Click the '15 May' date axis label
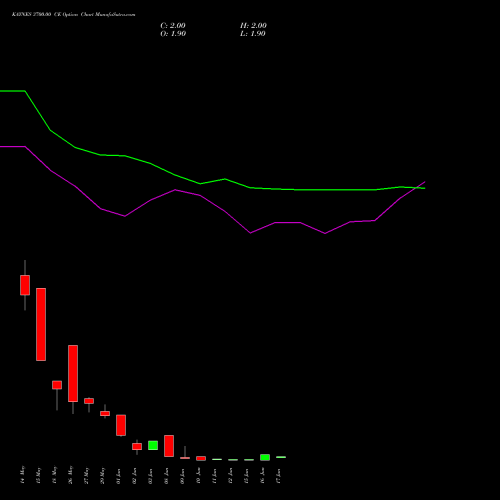 point(38,475)
